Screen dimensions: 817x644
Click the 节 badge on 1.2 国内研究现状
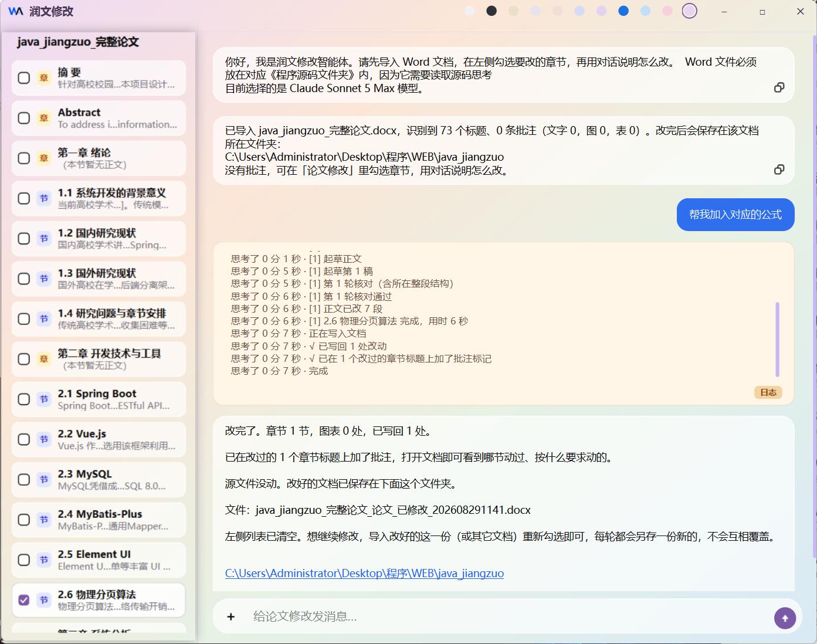44,238
